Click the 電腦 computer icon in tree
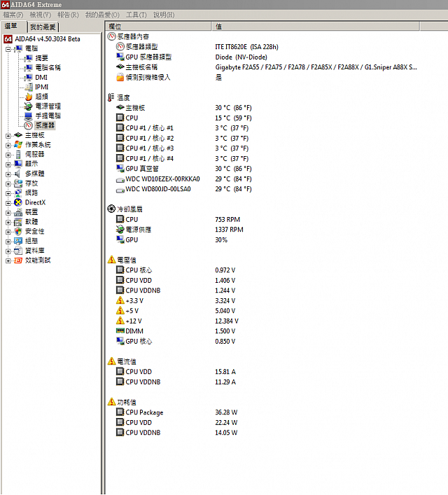Screen dimensions: 448x495 18,48
